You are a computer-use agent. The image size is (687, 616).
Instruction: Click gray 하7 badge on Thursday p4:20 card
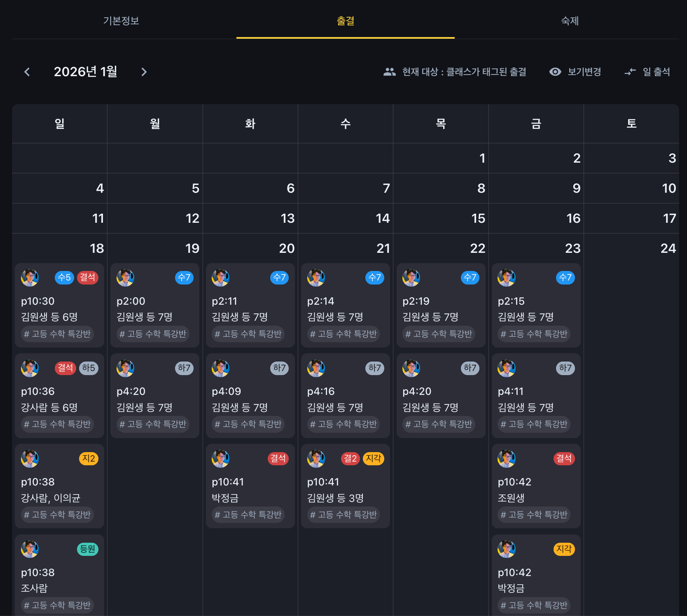click(470, 368)
